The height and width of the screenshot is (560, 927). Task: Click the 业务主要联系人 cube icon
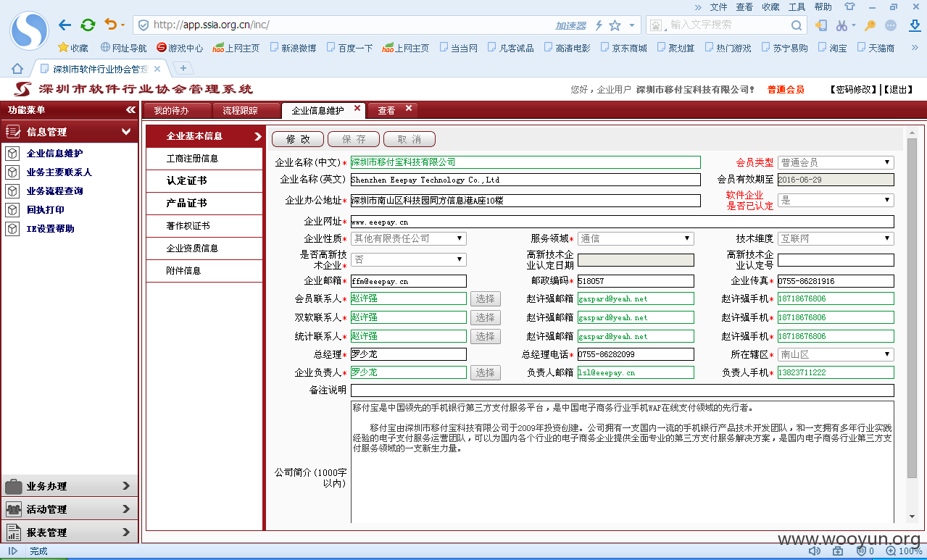pos(12,172)
